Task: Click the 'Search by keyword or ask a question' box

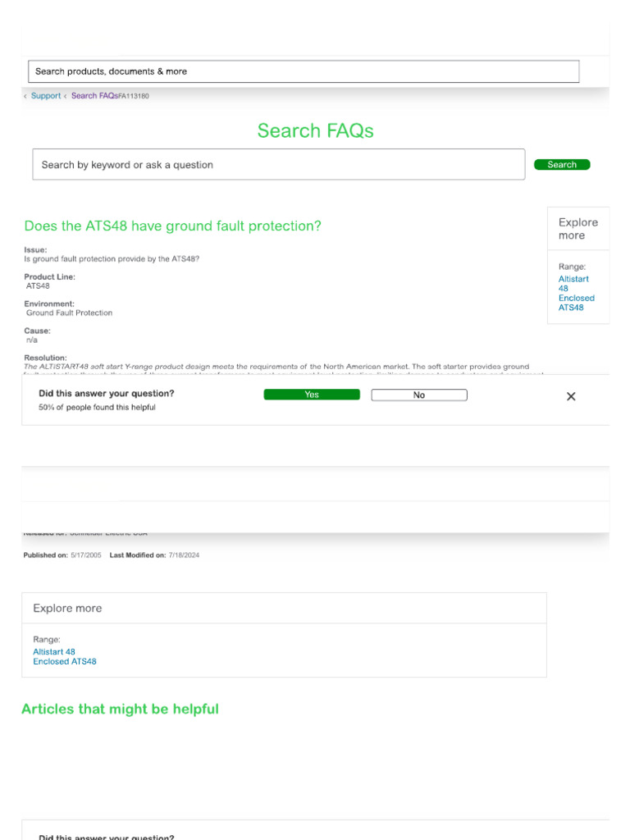Action: coord(278,164)
